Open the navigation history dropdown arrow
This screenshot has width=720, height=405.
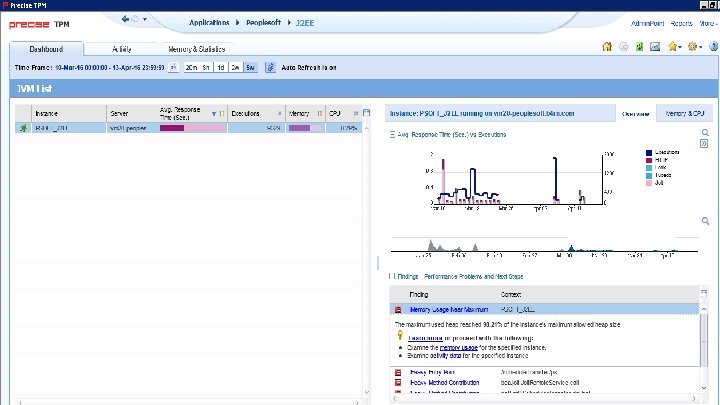[145, 19]
